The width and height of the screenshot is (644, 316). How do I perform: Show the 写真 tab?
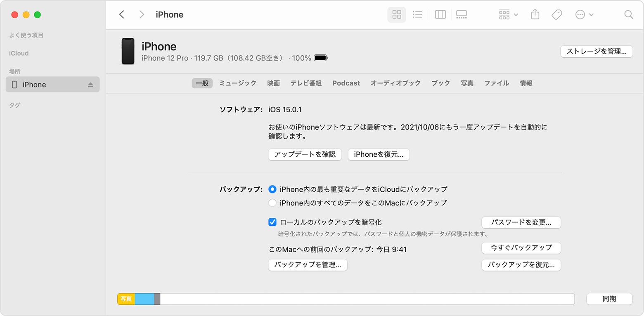[467, 83]
